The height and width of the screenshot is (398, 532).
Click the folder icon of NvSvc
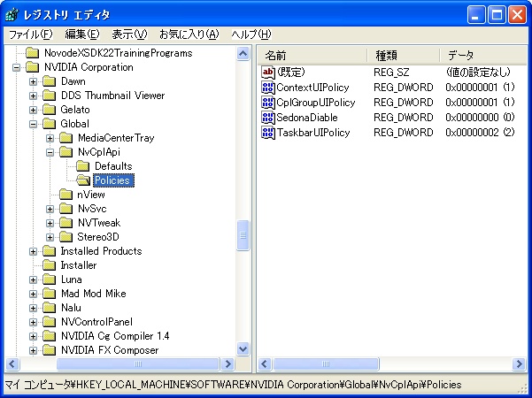click(x=66, y=209)
